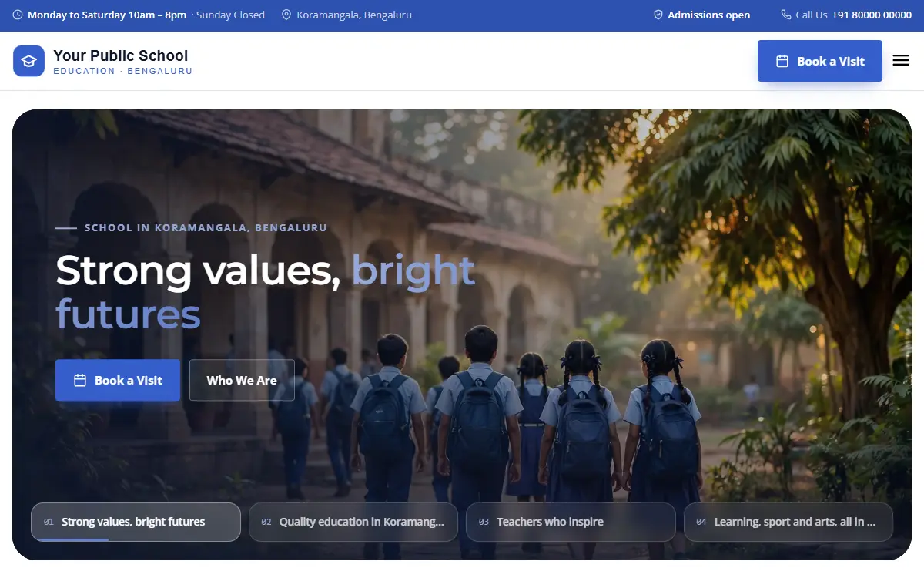Click the EDUCATION · BENGALURU tagline
924x578 pixels.
tap(123, 71)
